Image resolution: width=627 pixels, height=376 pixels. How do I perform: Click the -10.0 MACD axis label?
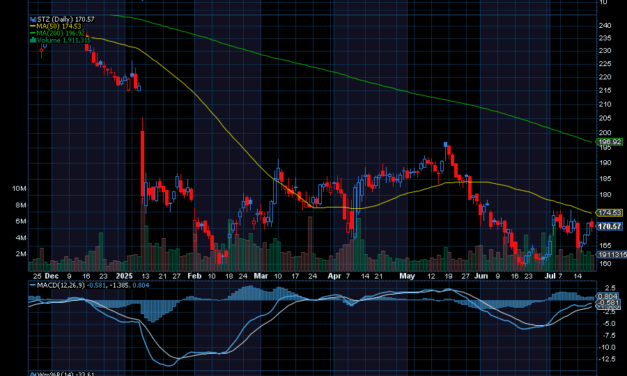[608, 347]
